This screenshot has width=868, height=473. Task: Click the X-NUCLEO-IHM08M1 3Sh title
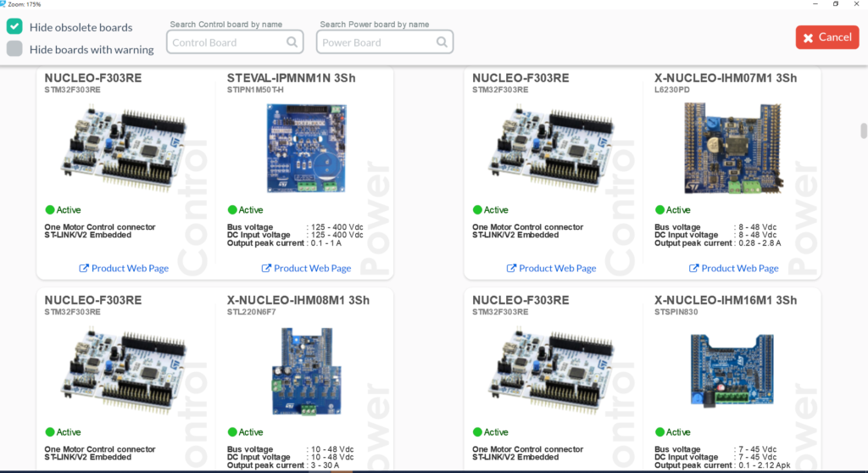click(298, 300)
